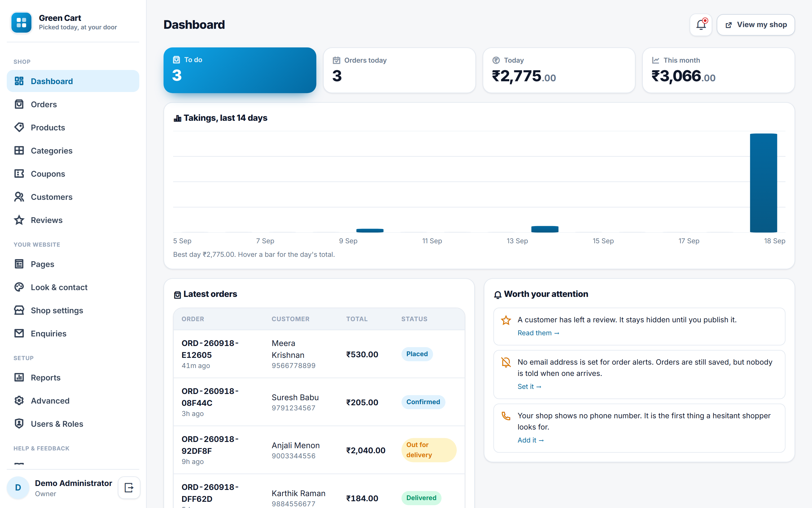
Task: Click the Products tag icon
Action: point(19,128)
